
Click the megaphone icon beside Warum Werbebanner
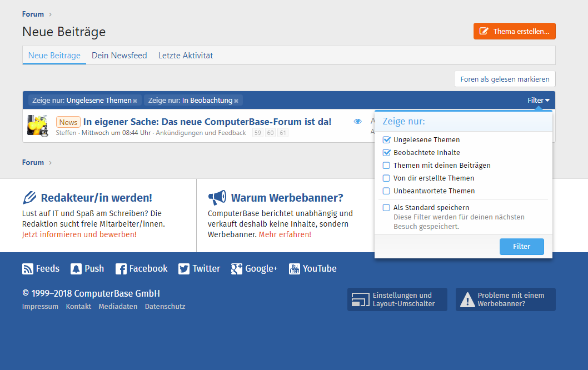coord(217,198)
